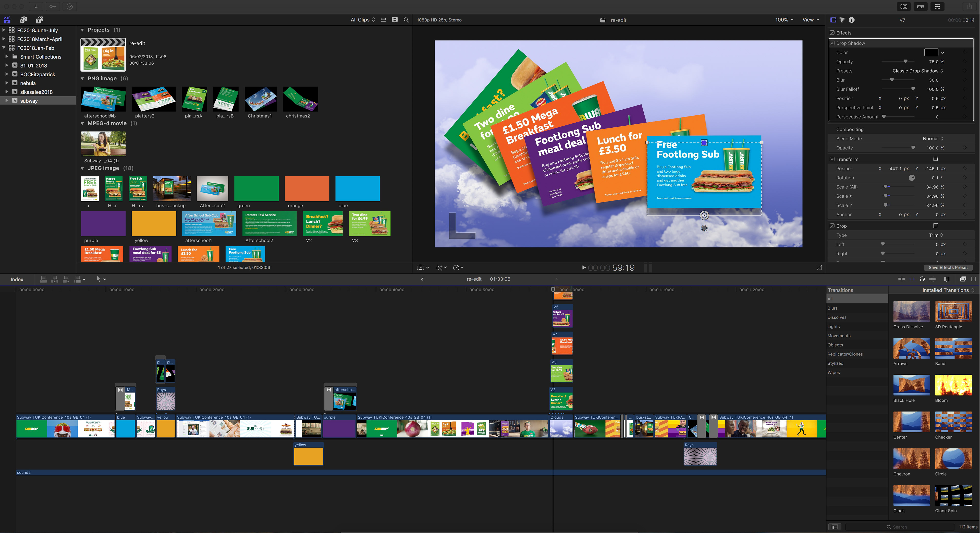Toggle the Crop checkbox
Viewport: 980px width, 533px height.
(x=832, y=226)
